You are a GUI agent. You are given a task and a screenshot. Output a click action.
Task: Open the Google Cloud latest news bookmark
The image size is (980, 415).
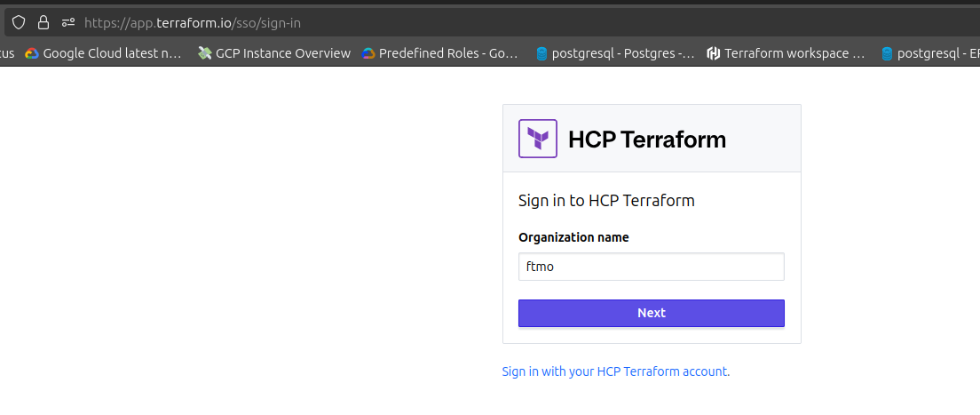click(x=103, y=53)
